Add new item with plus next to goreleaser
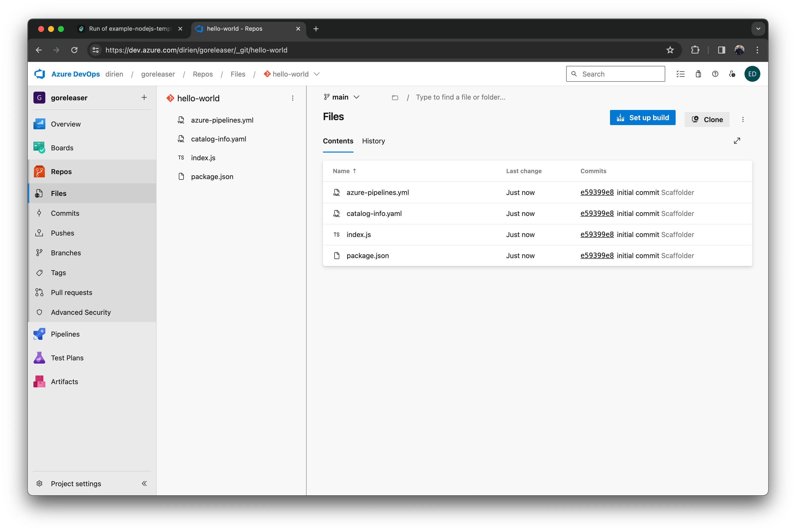This screenshot has height=532, width=796. click(144, 98)
